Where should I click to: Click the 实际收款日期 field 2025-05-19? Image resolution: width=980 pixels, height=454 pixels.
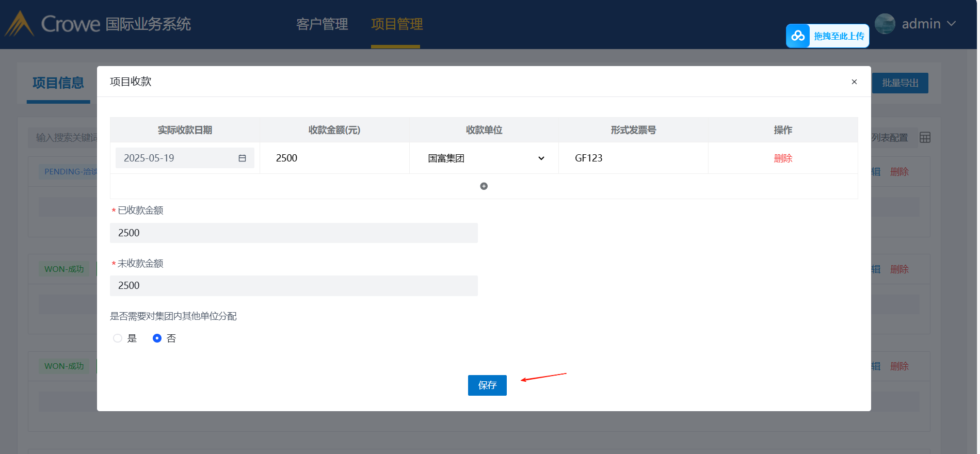185,158
